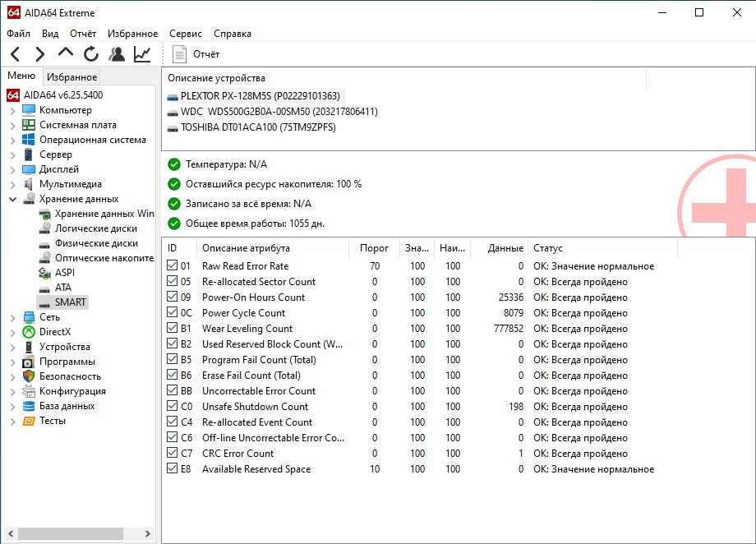756x544 pixels.
Task: Uncheck attribute 01 Raw Read Error Rate
Action: click(172, 265)
